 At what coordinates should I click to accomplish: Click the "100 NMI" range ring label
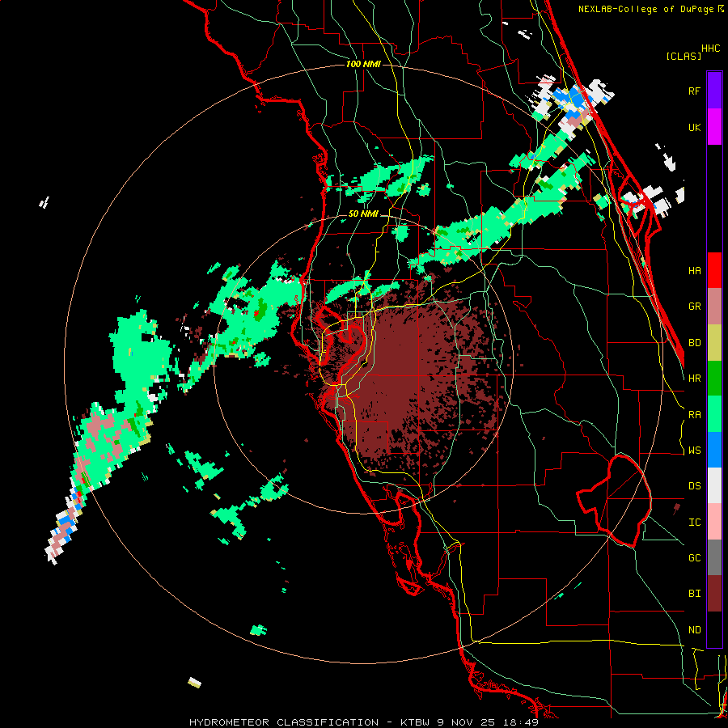(363, 64)
